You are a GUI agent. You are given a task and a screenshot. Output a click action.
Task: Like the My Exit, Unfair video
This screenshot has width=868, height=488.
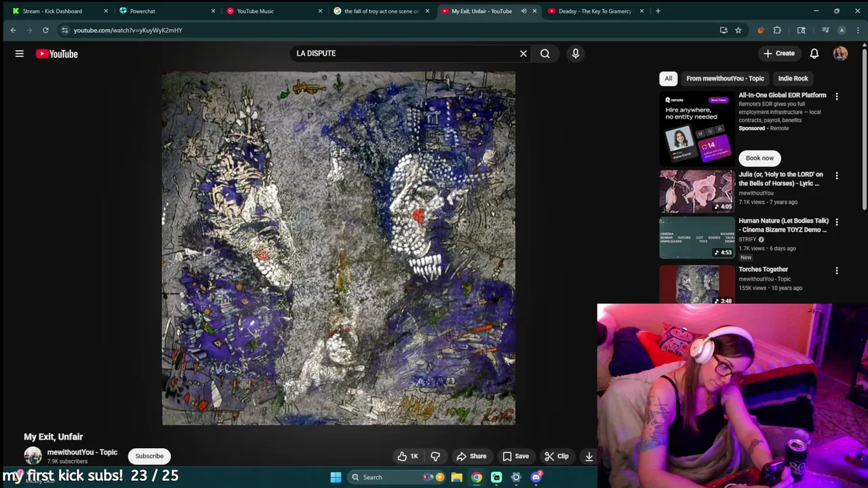408,456
